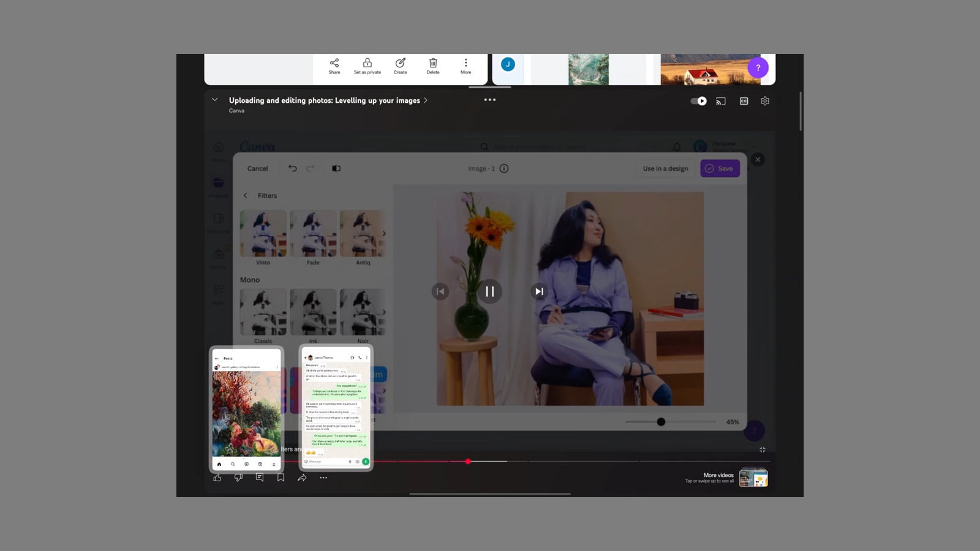This screenshot has height=551, width=980.
Task: Open the three-dot menu at top center
Action: pos(490,100)
